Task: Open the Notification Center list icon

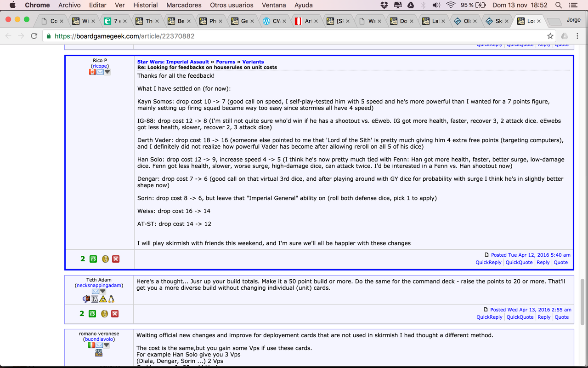Action: [573, 5]
